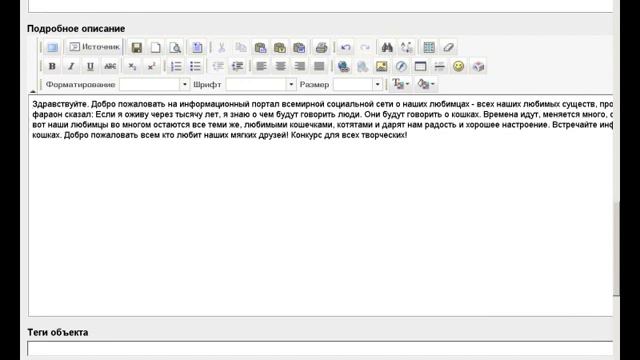Click the Copy icon

click(x=241, y=47)
